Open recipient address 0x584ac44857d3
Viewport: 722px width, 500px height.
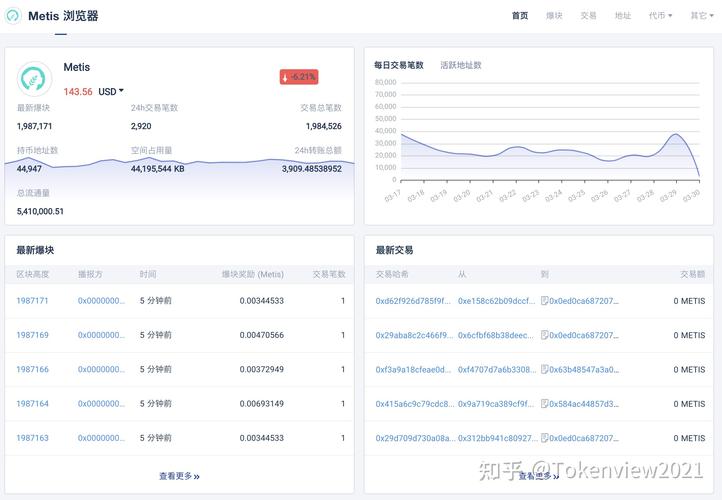584,404
